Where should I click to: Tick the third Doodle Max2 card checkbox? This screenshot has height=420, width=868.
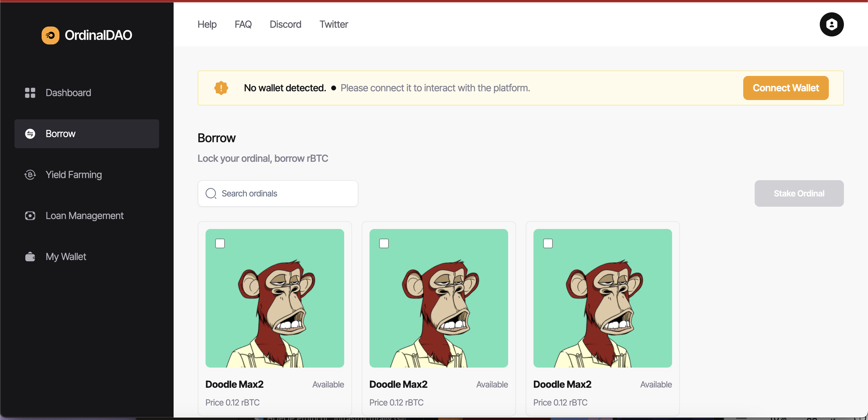[548, 243]
